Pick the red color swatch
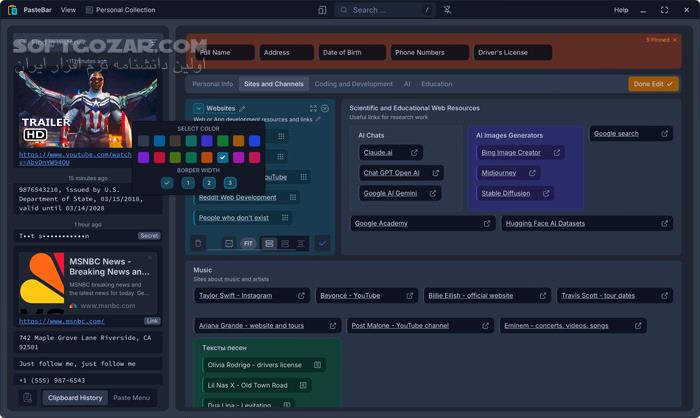Screen dimensions: 700x418 coord(160,158)
